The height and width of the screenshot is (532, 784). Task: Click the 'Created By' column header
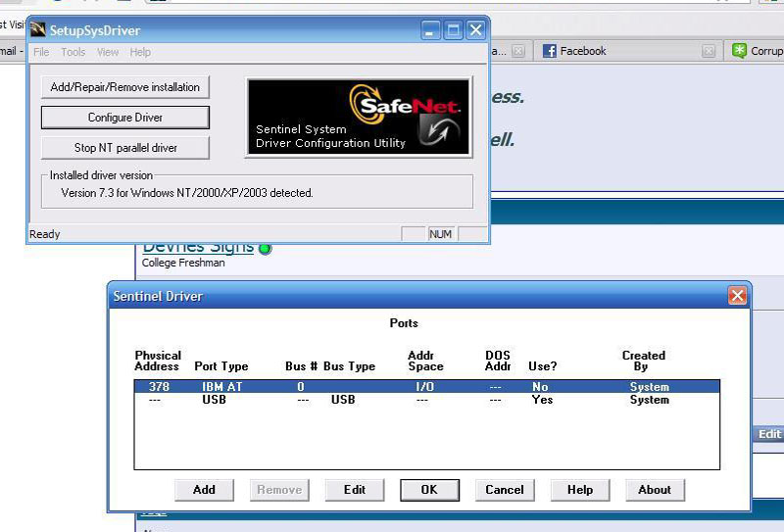pos(644,361)
